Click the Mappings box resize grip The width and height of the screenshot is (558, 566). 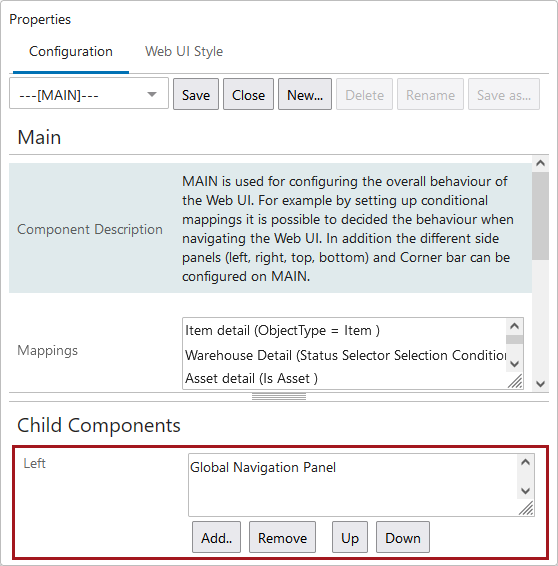click(x=515, y=381)
